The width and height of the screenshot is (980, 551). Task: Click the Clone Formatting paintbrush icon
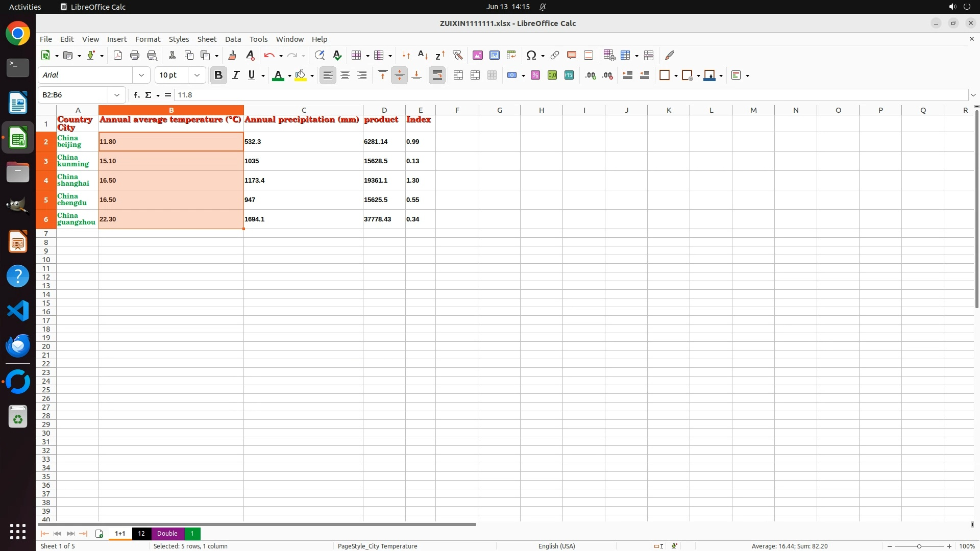232,55
